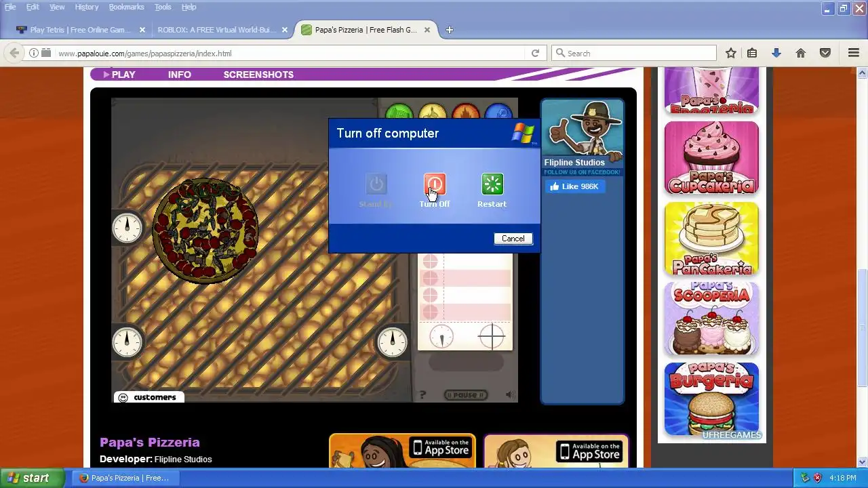Open the Downloads arrow icon
The width and height of the screenshot is (868, 488).
[x=776, y=53]
